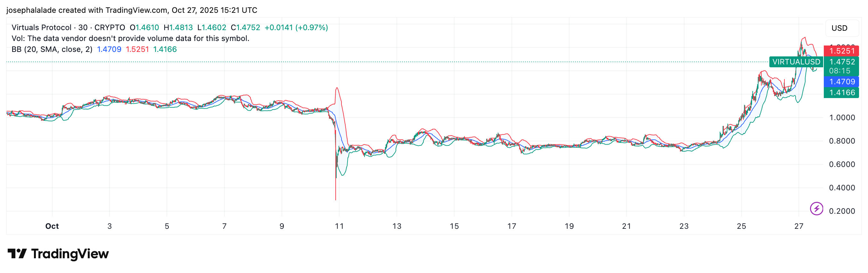This screenshot has height=273, width=868.
Task: Open the USD currency selector
Action: pos(839,28)
